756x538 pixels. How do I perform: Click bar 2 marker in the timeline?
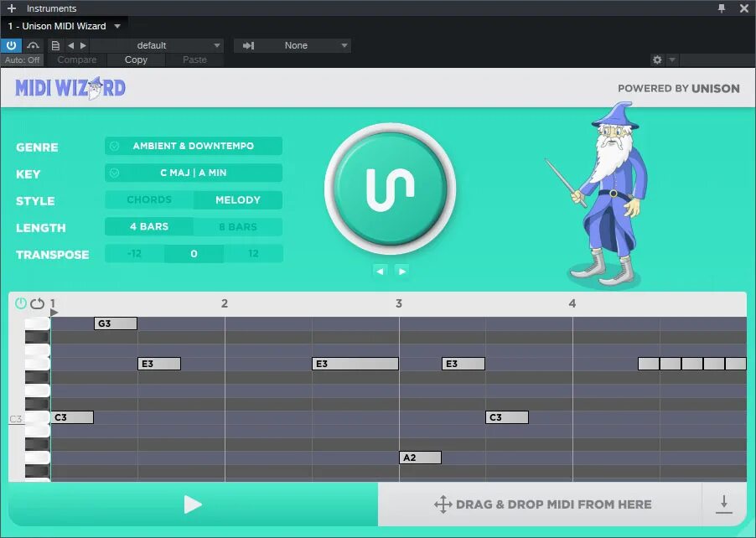[x=224, y=303]
